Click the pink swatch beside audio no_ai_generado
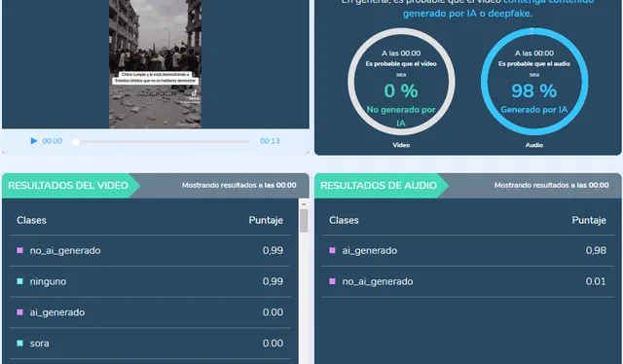 [332, 281]
